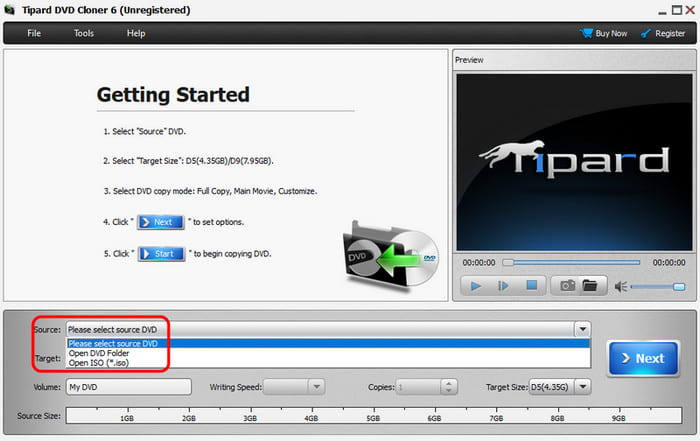Click the large Next button

(643, 358)
